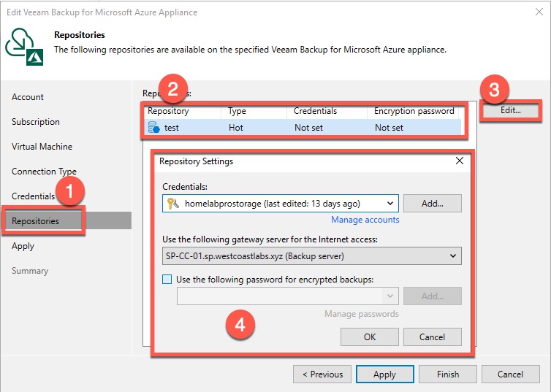Cancel the Repository Settings dialog

click(432, 337)
